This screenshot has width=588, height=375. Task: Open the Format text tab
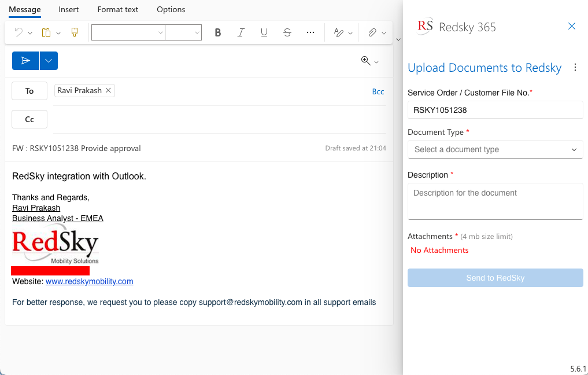pos(118,9)
